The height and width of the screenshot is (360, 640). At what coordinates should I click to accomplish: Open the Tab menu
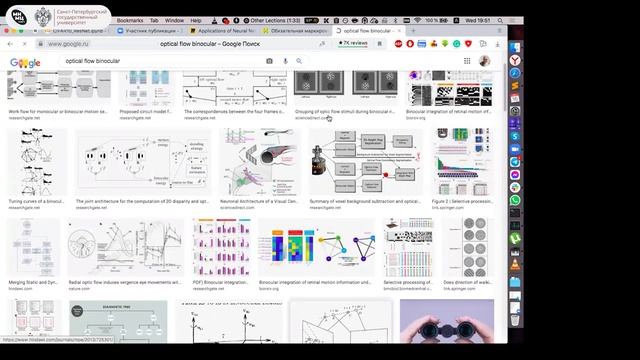coord(154,20)
